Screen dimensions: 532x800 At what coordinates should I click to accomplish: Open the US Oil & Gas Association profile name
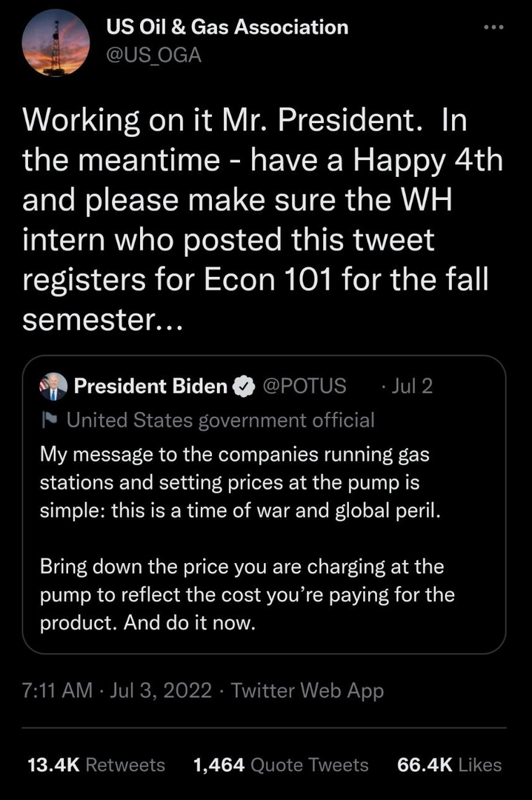click(227, 27)
